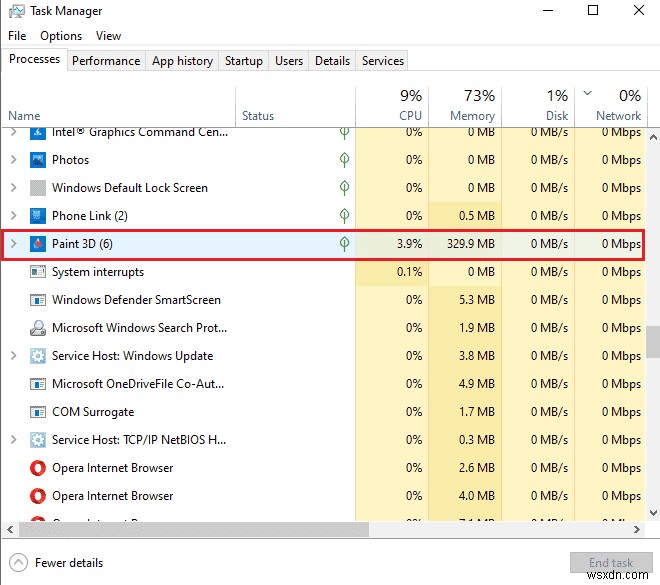Click the suspended leaf icon for Photos
The image size is (660, 585).
click(x=344, y=160)
